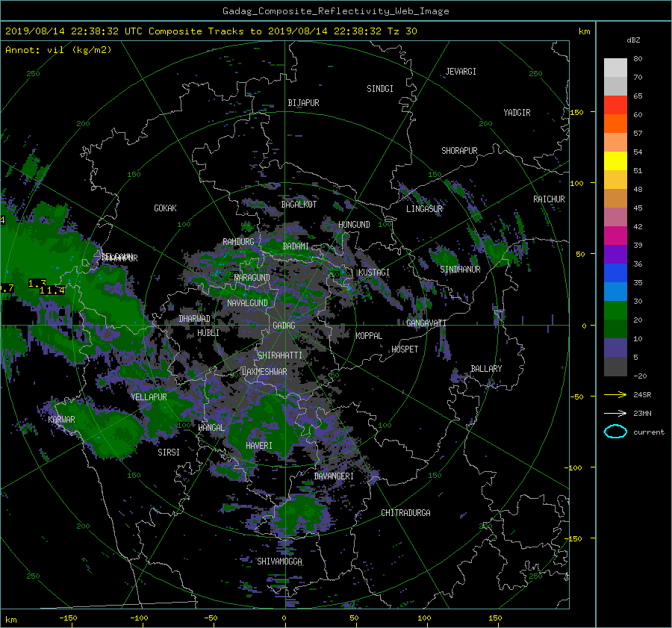Pick the yellow 51-54 dBZ swatch
Screen dimensions: 672x628
click(x=615, y=161)
